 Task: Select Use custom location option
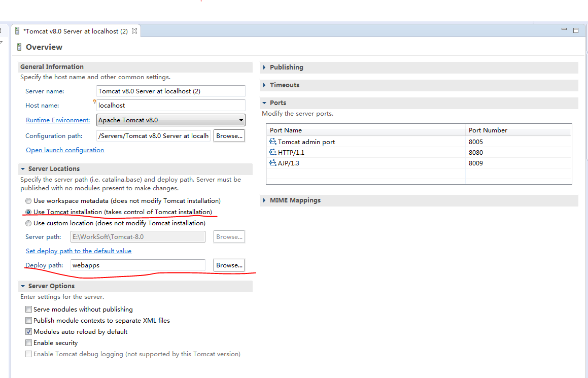coord(28,223)
